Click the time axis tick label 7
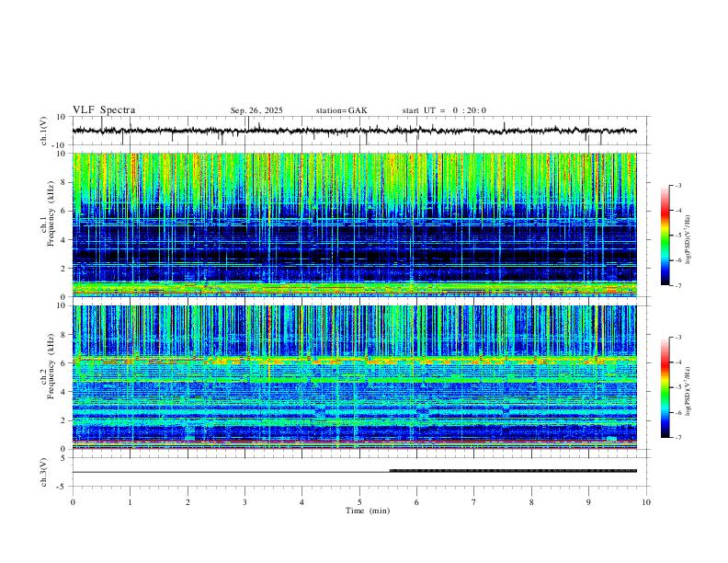 click(x=474, y=502)
